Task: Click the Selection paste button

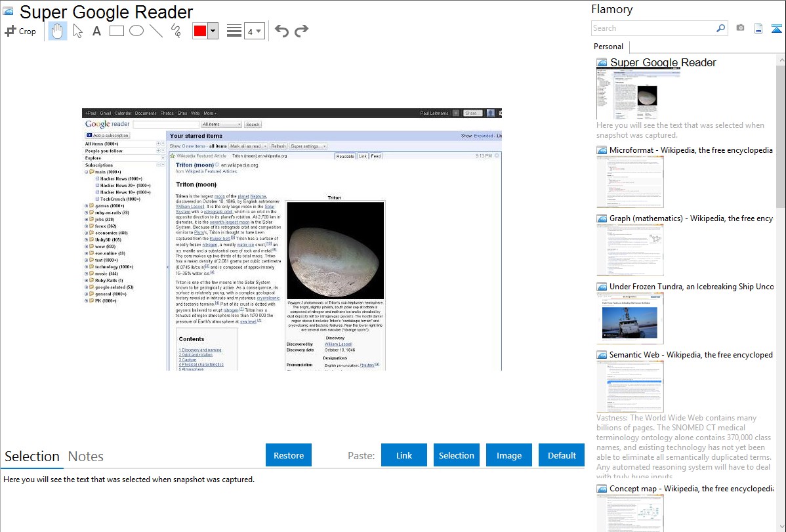Action: (x=456, y=455)
